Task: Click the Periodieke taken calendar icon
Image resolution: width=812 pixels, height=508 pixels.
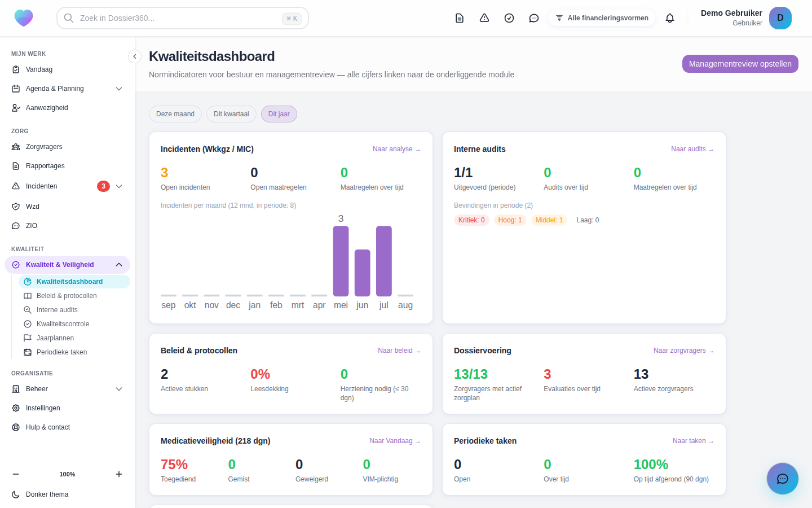Action: pos(28,352)
